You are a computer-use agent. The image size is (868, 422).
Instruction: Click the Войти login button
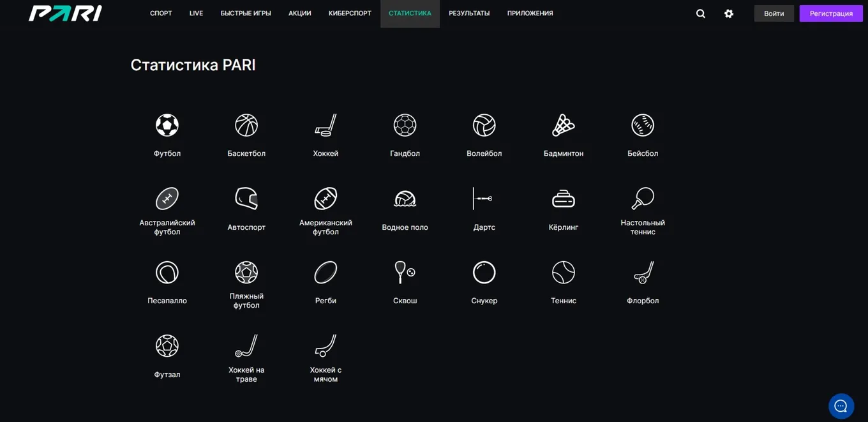774,13
